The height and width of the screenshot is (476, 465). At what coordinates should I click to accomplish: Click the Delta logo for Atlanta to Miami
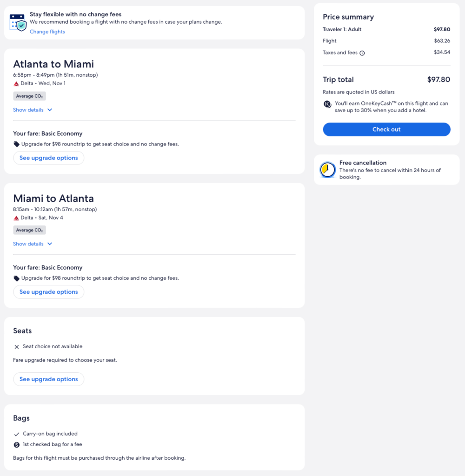click(x=16, y=84)
